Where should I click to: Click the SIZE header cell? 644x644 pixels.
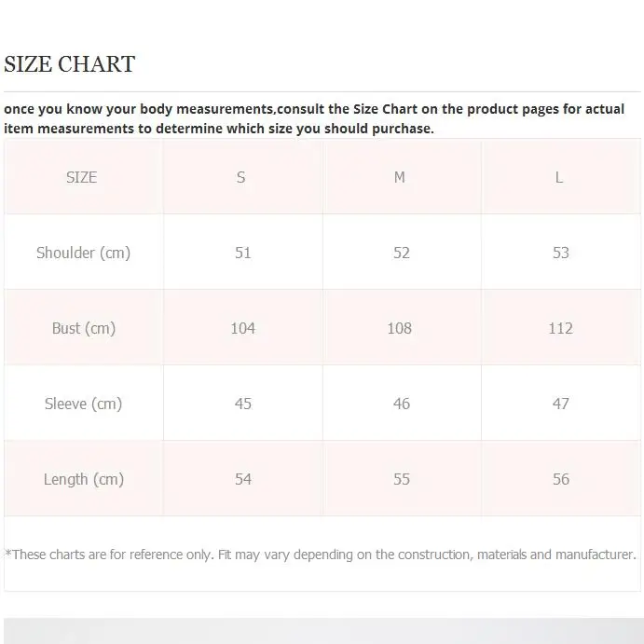(82, 177)
